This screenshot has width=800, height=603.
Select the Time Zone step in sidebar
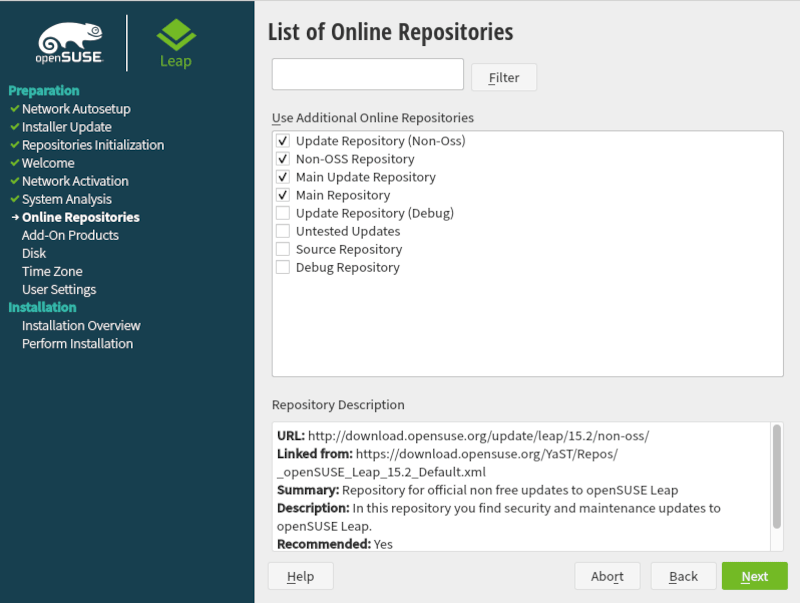52,271
